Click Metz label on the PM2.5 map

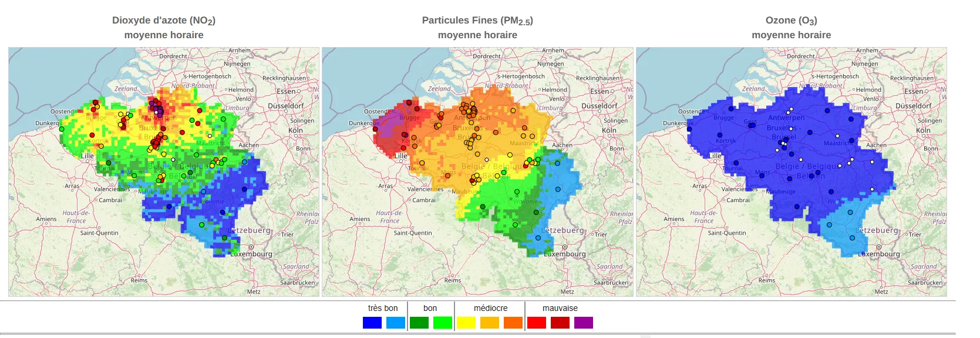click(567, 292)
